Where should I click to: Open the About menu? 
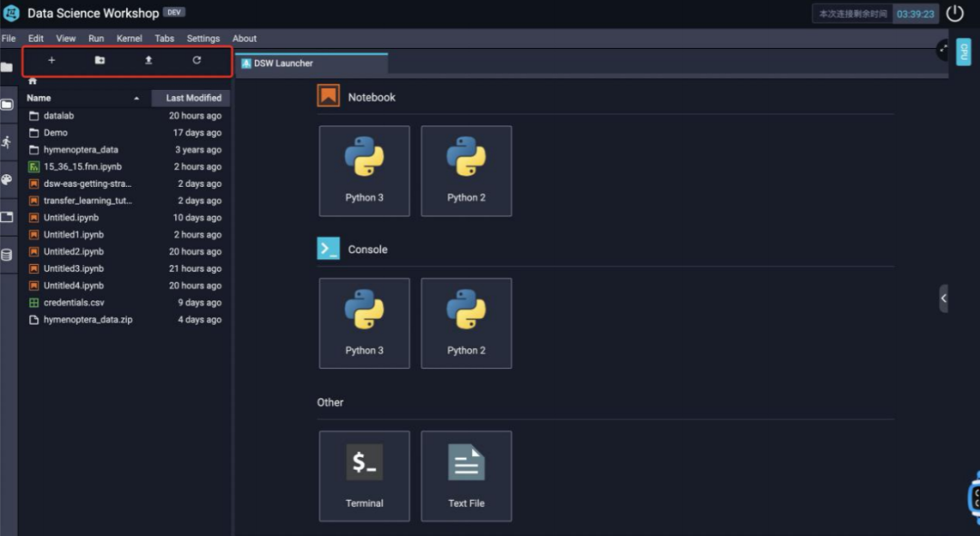(244, 38)
